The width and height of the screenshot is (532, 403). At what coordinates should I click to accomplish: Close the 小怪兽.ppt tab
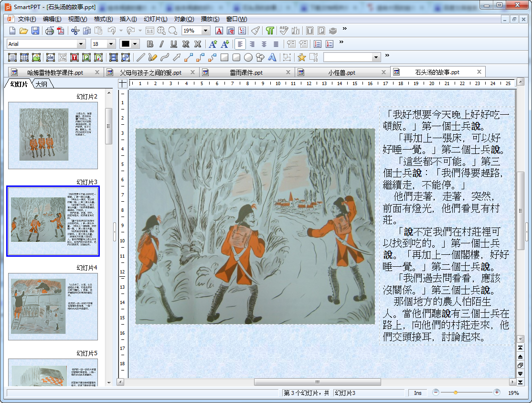pyautogui.click(x=383, y=72)
